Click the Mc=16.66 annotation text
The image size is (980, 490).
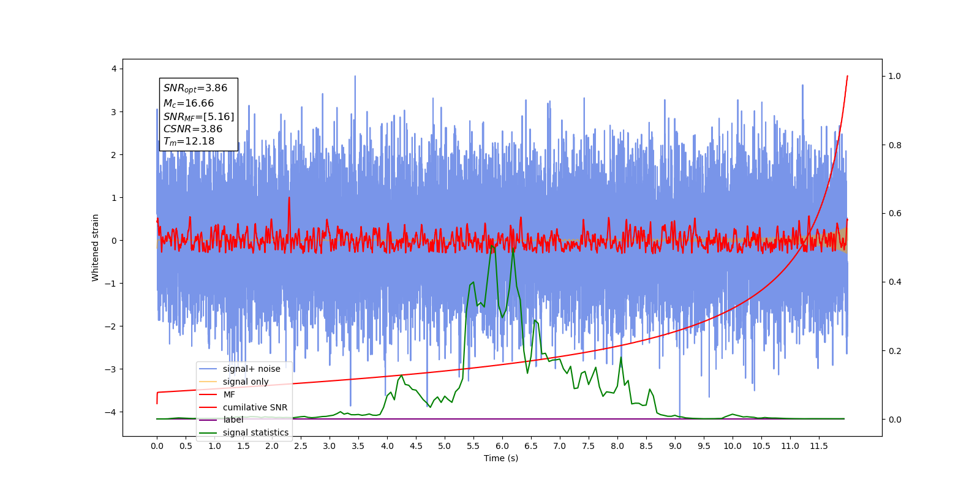pyautogui.click(x=189, y=104)
